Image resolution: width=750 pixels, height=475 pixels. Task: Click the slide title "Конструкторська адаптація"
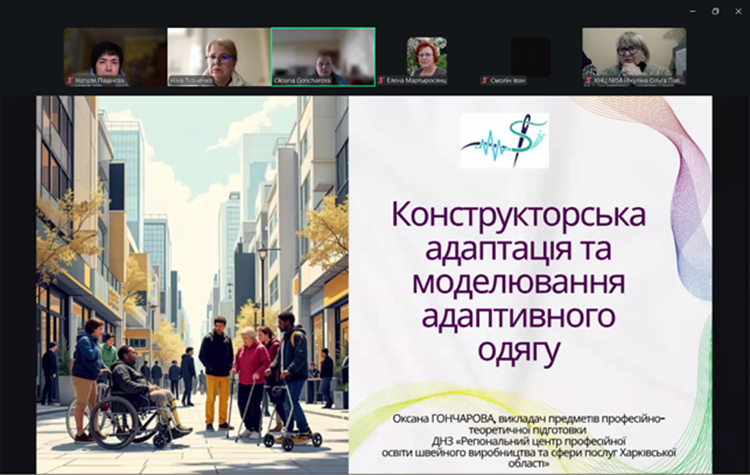[x=518, y=228]
